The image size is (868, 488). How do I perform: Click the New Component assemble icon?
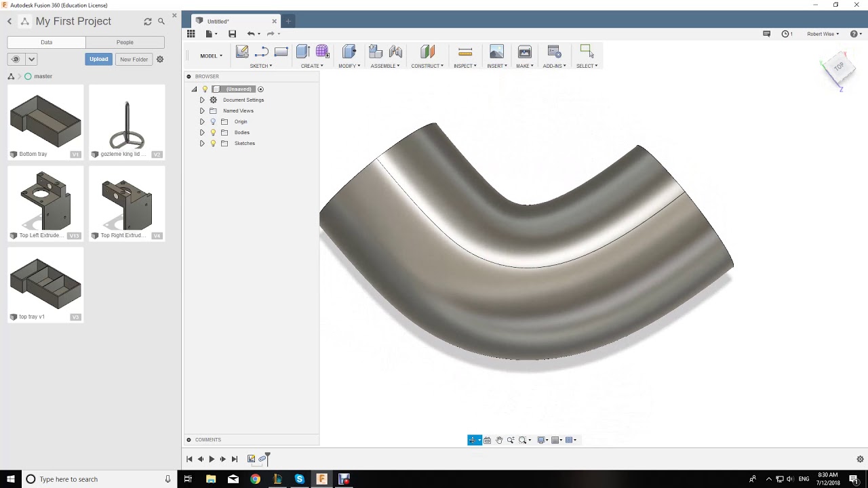coord(376,52)
